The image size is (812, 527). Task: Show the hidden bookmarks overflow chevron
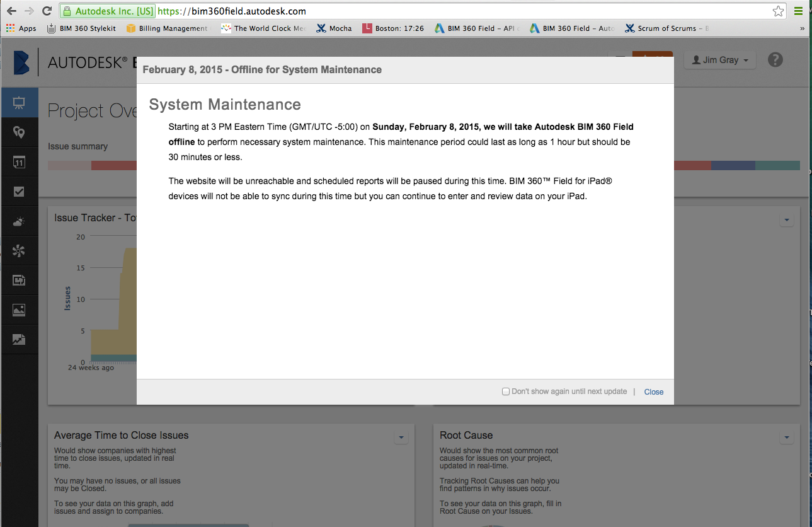coord(802,28)
